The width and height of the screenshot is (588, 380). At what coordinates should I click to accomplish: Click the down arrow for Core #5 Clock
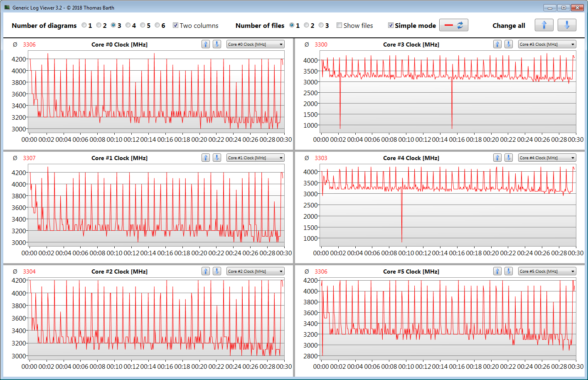[508, 271]
